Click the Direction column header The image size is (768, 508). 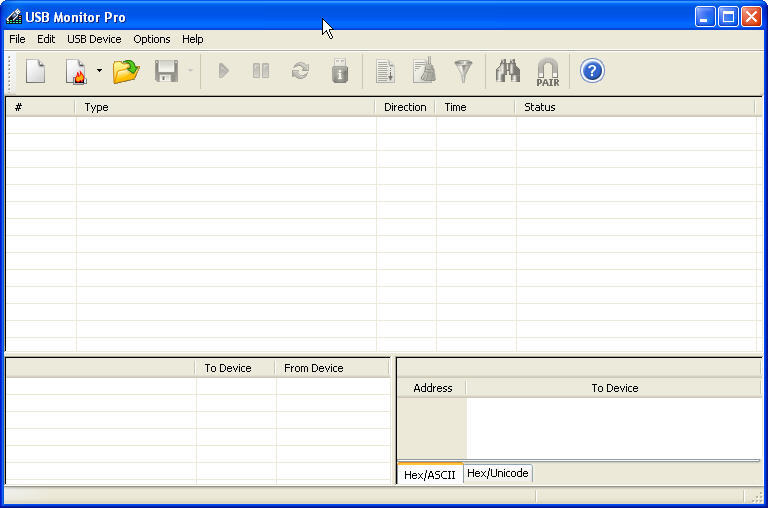coord(405,107)
